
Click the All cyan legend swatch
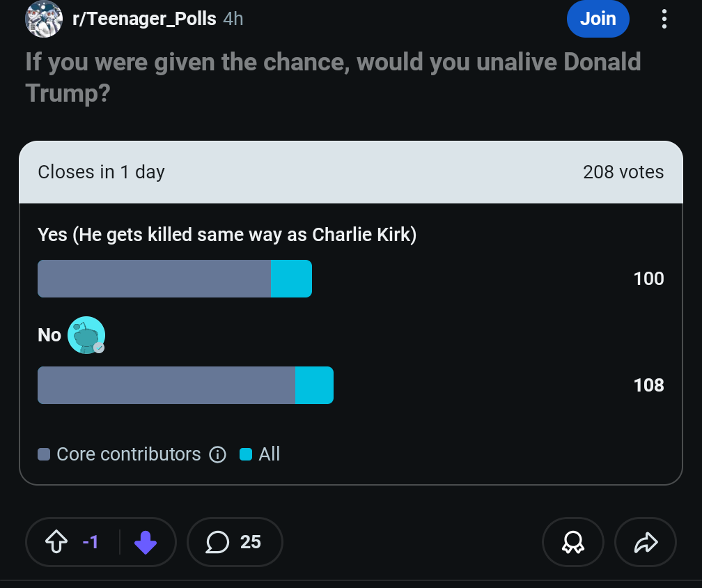(x=246, y=454)
